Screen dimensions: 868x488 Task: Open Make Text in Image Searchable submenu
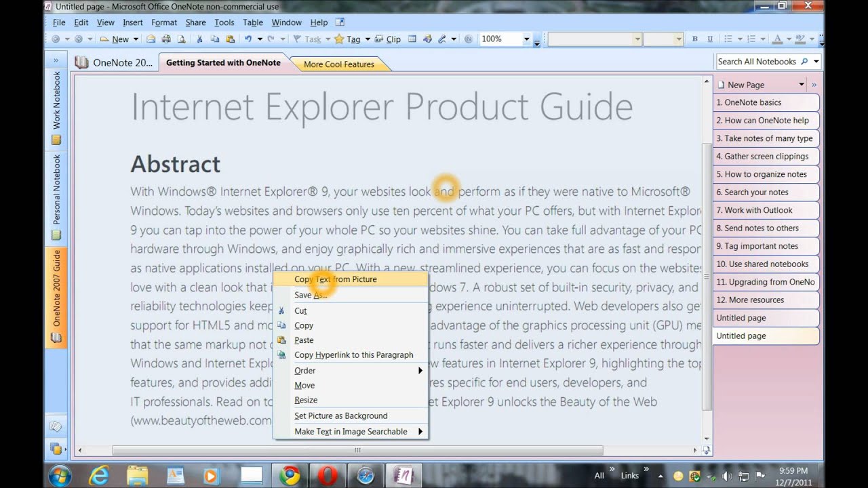coord(351,432)
